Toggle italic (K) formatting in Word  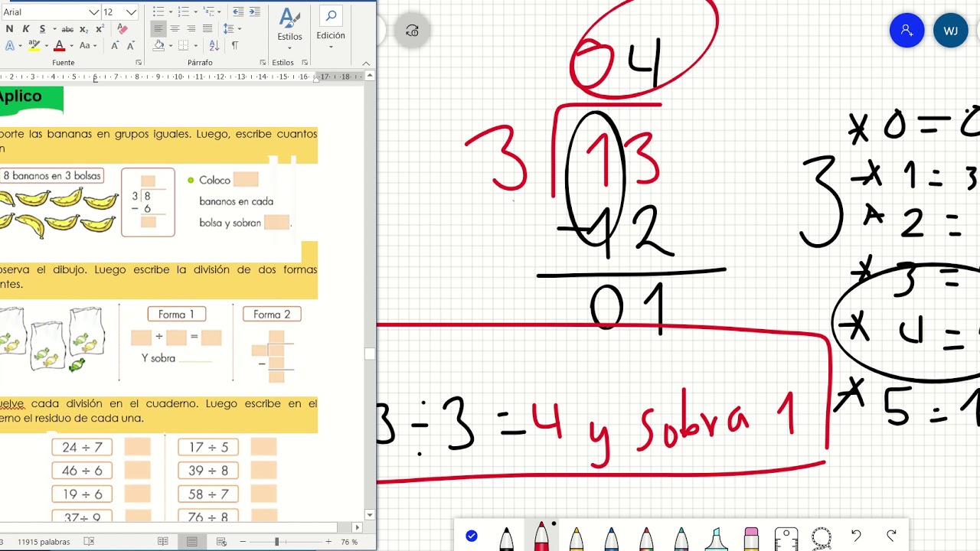click(x=25, y=29)
